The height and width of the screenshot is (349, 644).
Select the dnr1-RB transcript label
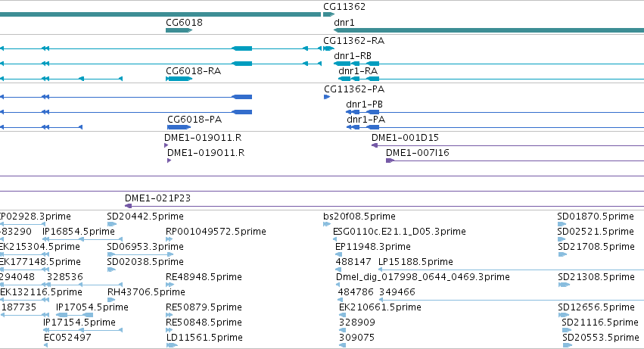[x=353, y=55]
